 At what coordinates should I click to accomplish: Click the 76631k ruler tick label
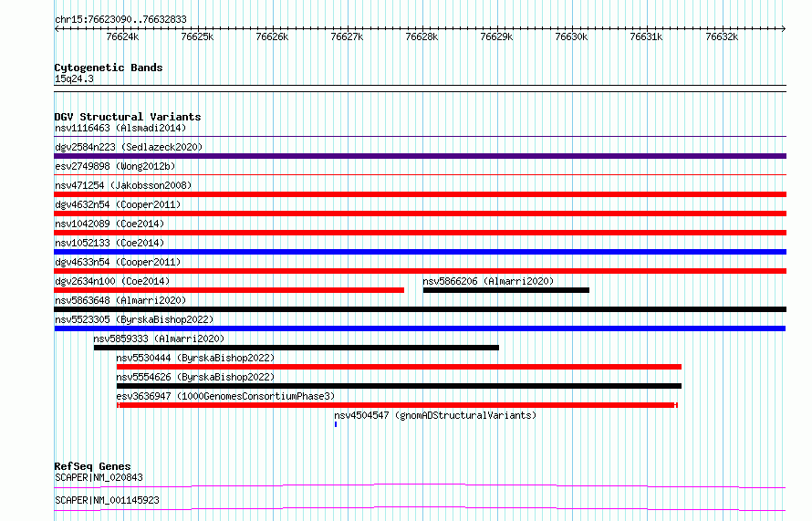point(646,36)
